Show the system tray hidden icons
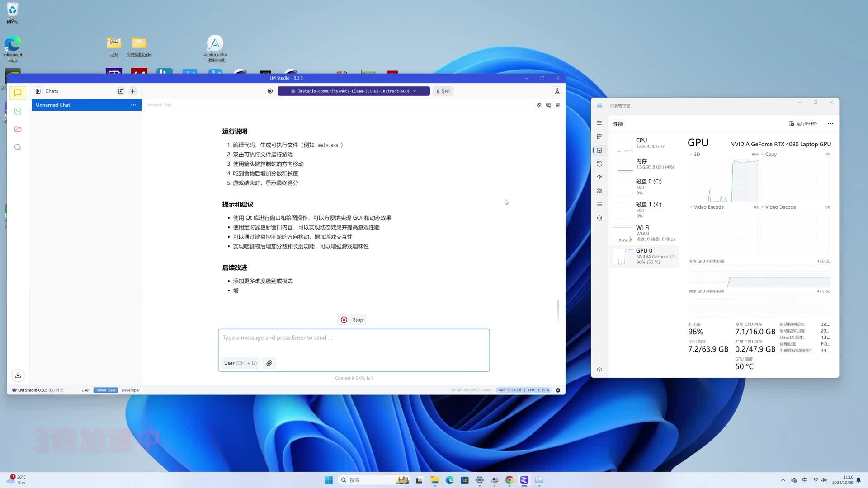Screen dimensions: 868x488 coord(783,480)
